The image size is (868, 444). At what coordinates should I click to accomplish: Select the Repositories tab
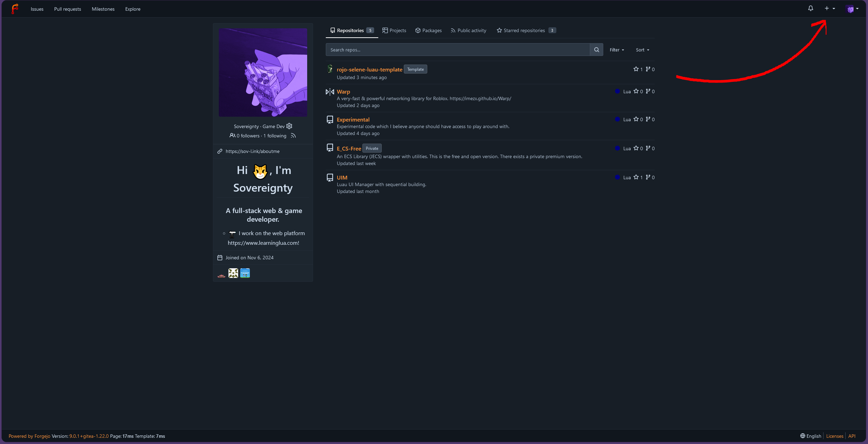click(x=352, y=30)
